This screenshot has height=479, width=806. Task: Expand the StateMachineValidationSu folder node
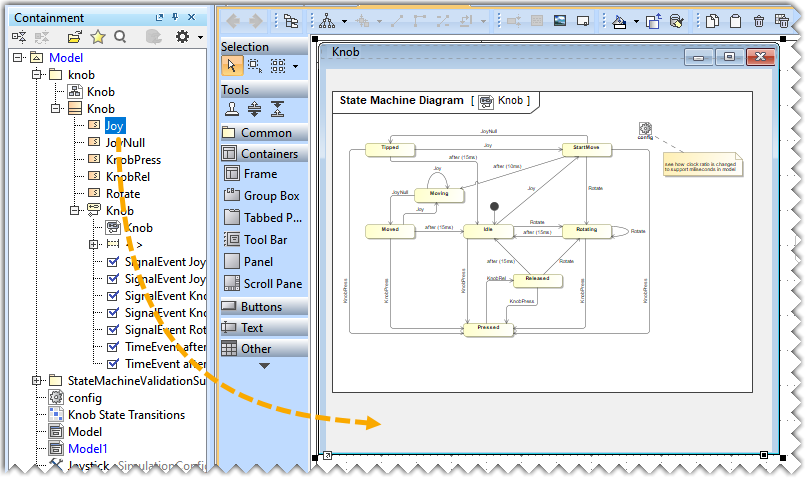tap(37, 381)
